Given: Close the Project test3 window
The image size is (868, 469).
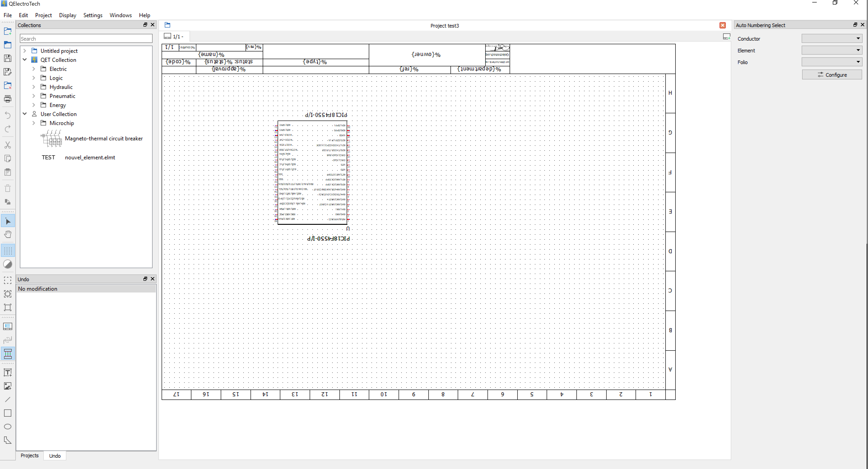Looking at the screenshot, I should (722, 25).
